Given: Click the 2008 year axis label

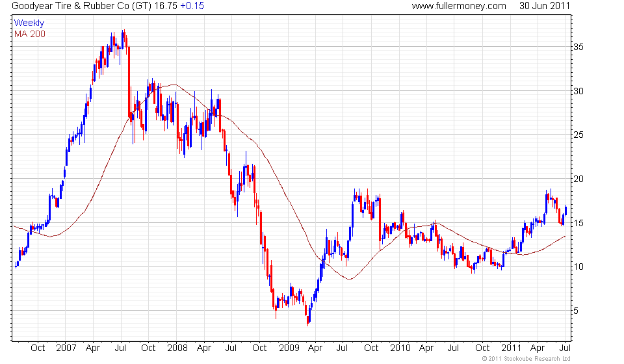Looking at the screenshot, I should click(x=177, y=348).
